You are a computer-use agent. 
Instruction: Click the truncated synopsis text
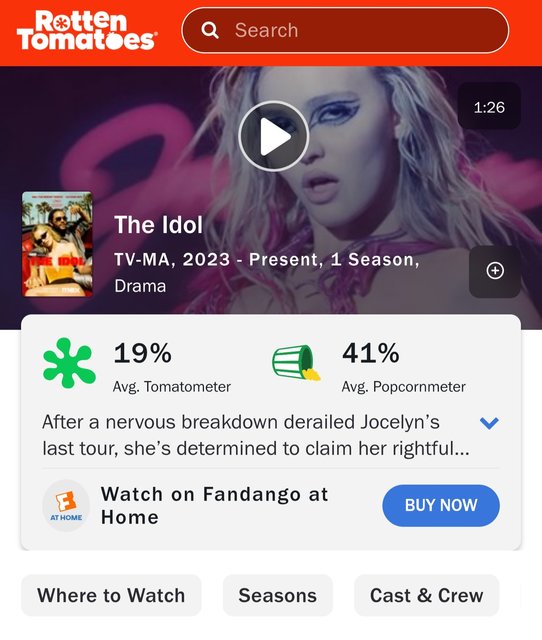coord(256,435)
